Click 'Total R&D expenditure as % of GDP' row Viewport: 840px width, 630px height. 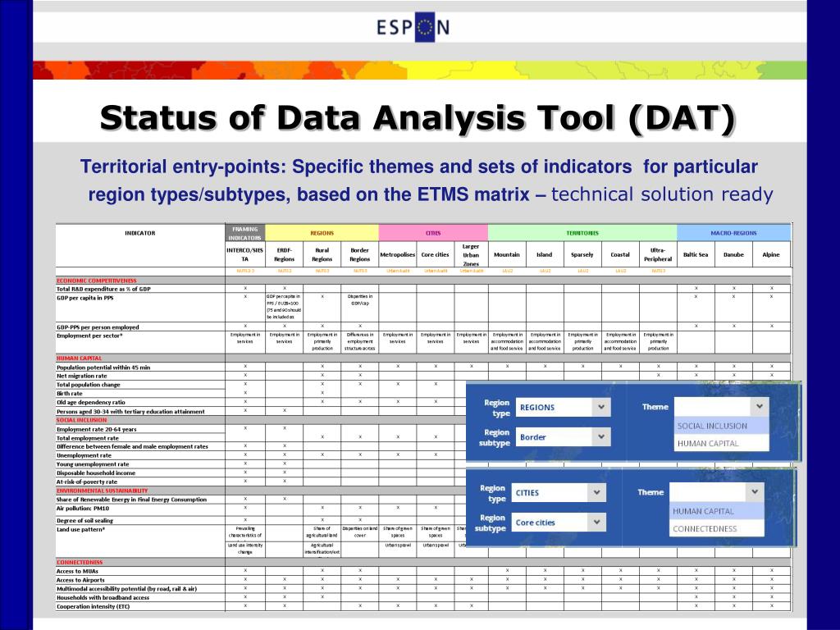(x=423, y=289)
